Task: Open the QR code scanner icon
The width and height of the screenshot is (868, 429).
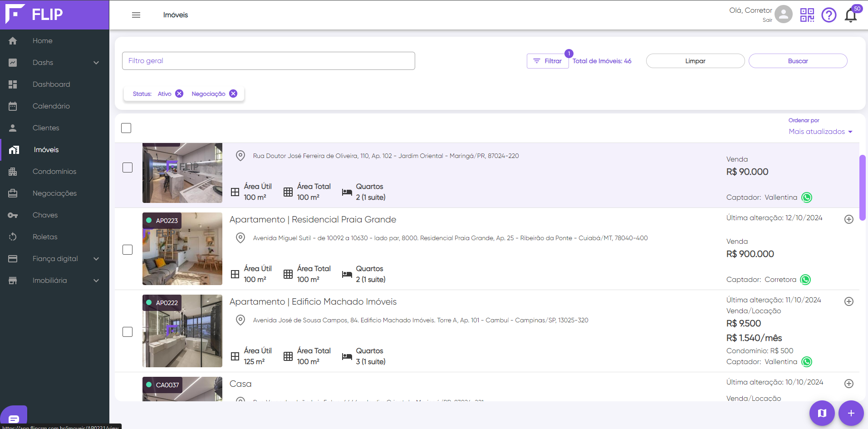Action: [x=807, y=15]
